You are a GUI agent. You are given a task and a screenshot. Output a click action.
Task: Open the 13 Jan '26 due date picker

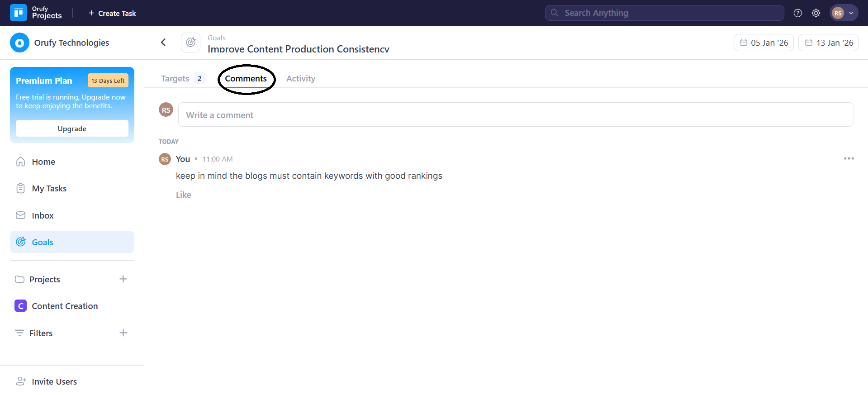(x=828, y=43)
